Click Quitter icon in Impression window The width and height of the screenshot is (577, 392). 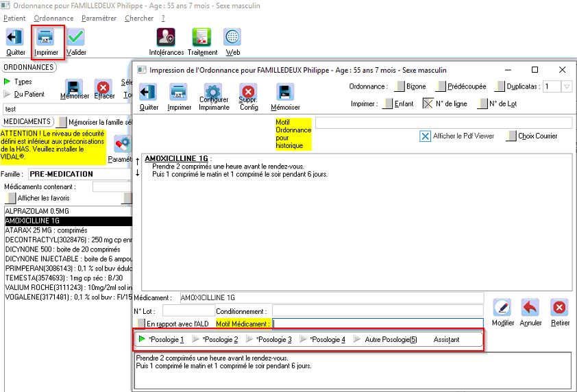click(148, 92)
